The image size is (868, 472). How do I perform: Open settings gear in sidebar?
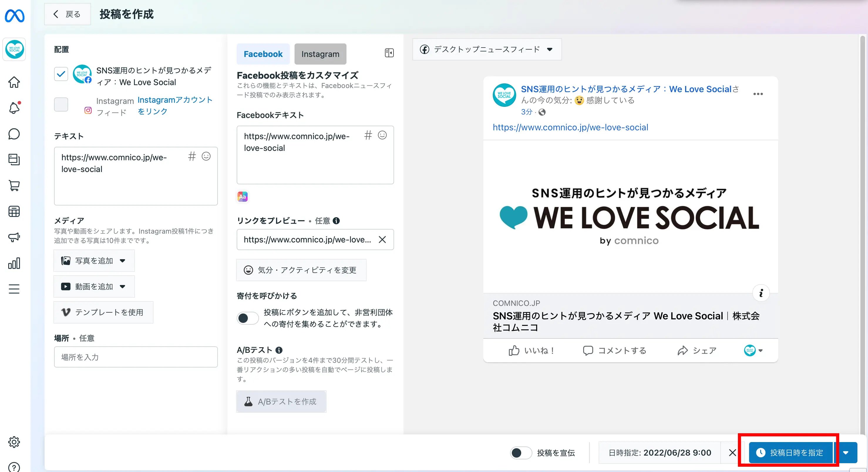pos(14,442)
